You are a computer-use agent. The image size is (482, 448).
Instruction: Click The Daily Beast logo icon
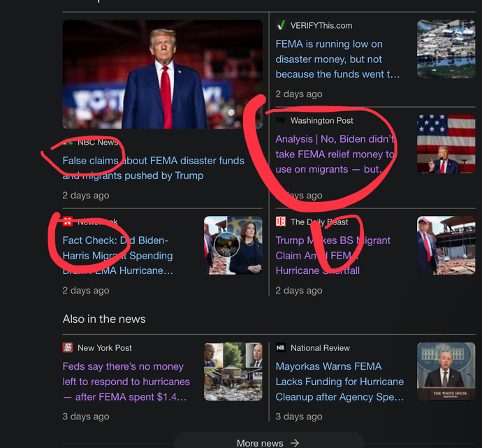pos(281,222)
